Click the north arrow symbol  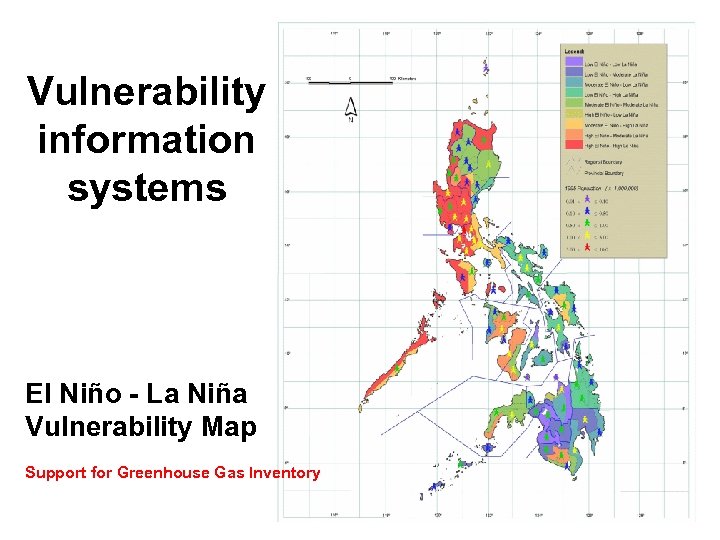click(x=351, y=110)
